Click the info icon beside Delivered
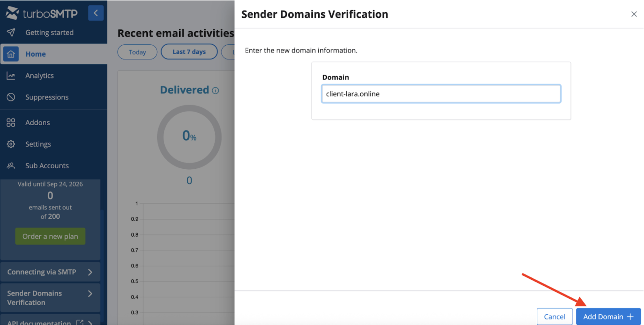The image size is (644, 325). coord(215,91)
